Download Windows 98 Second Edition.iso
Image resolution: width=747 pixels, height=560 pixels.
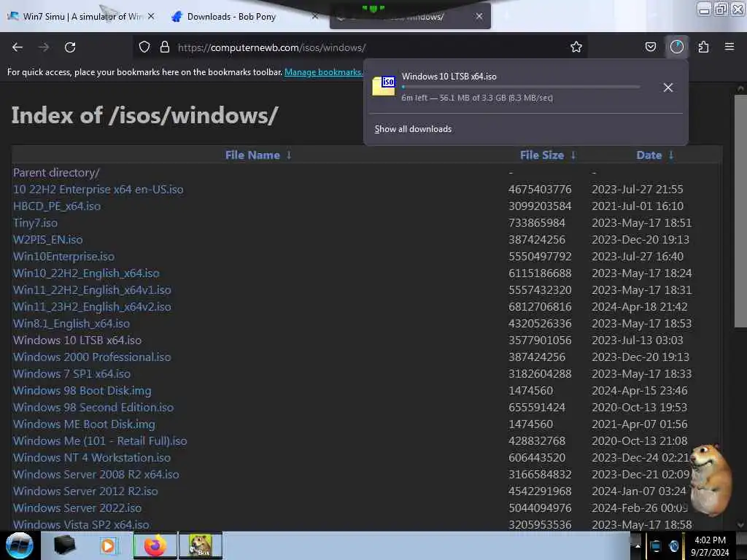point(93,407)
